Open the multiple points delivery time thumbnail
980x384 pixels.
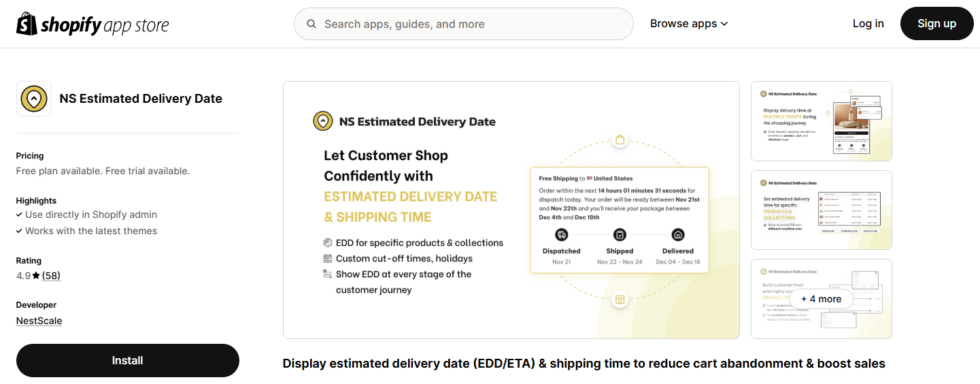822,121
